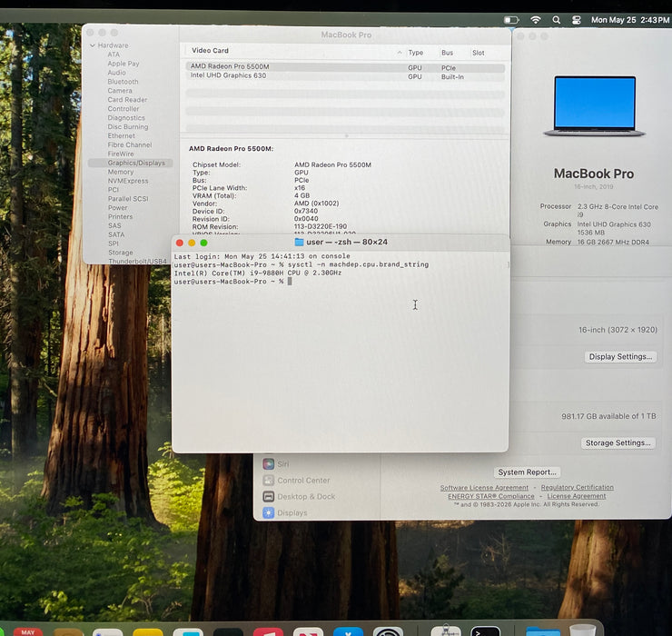The image size is (672, 636).
Task: Select SATA in the hardware list
Action: (116, 234)
